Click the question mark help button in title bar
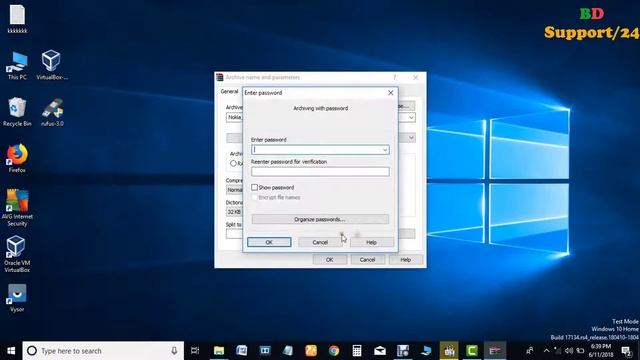Screen dimensions: 640x360 pos(394,77)
